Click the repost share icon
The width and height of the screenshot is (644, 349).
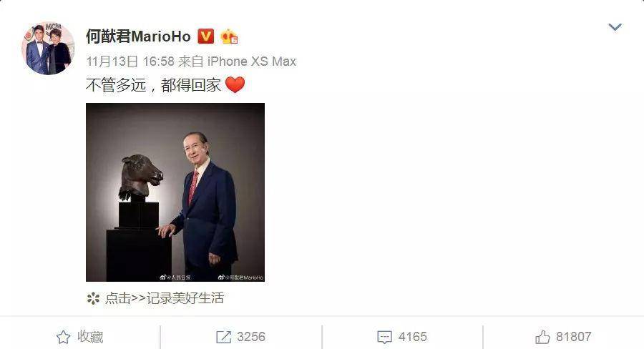[x=223, y=337]
